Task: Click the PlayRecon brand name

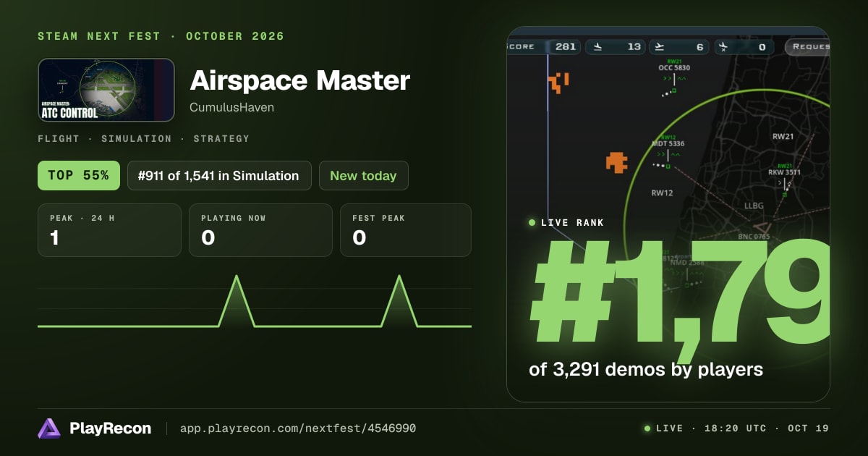Action: pyautogui.click(x=111, y=428)
